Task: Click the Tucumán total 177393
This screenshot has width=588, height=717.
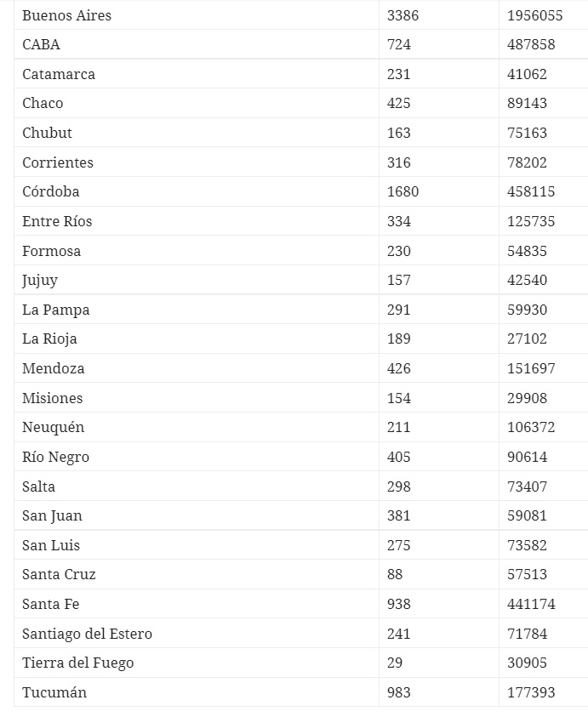Action: (x=531, y=692)
